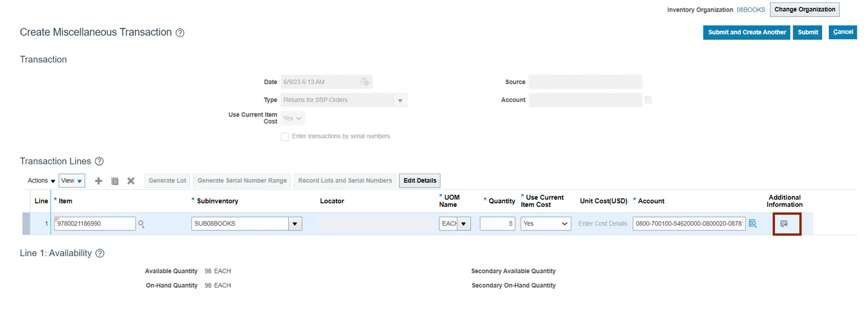Screen dimensions: 868x315
Task: Expand the UOM Name dropdown arrow
Action: (464, 224)
